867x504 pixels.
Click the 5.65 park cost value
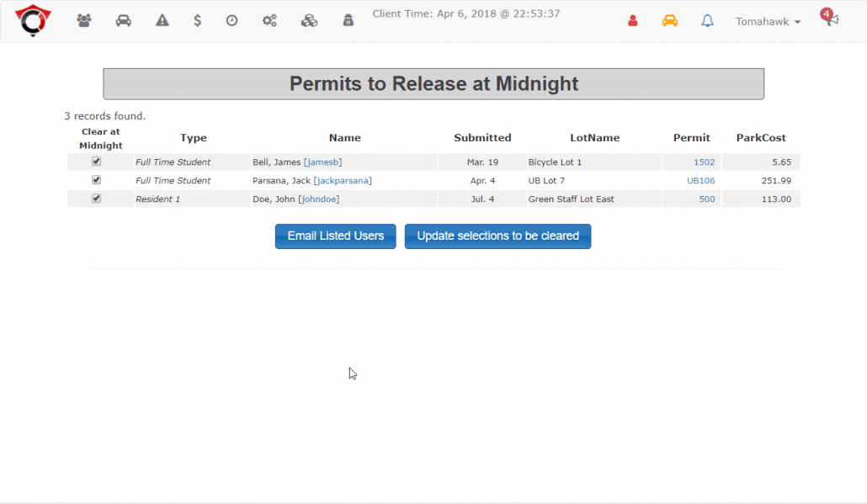[782, 162]
